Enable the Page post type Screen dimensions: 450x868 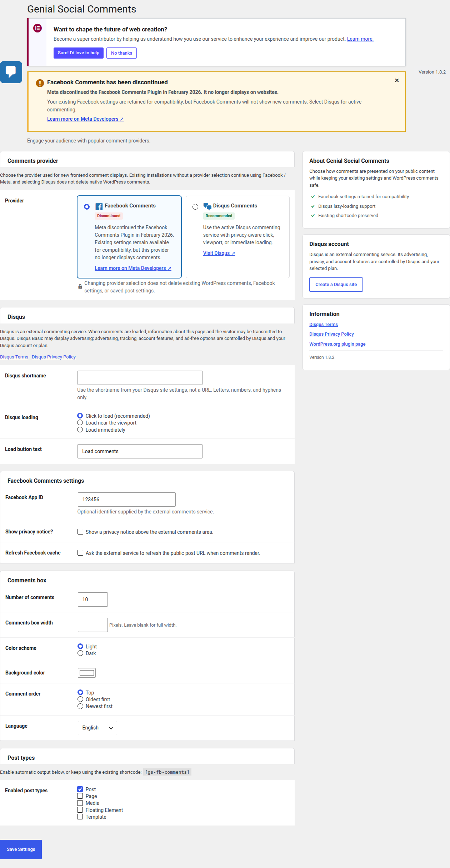tap(80, 796)
